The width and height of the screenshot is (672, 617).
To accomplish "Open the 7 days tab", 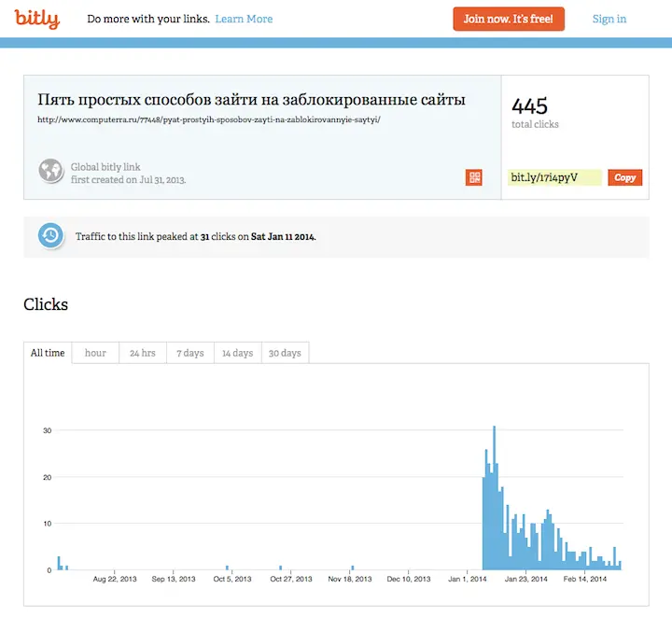I will (x=190, y=353).
